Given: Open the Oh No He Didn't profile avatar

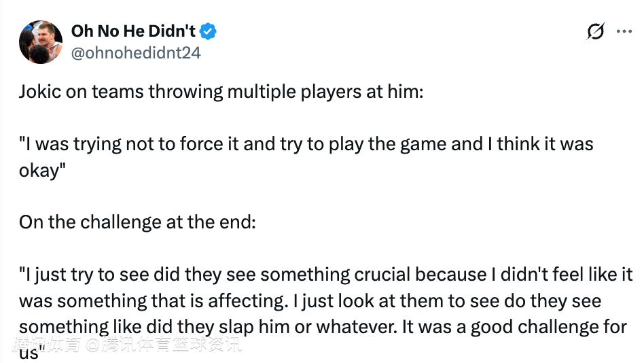Looking at the screenshot, I should [41, 41].
